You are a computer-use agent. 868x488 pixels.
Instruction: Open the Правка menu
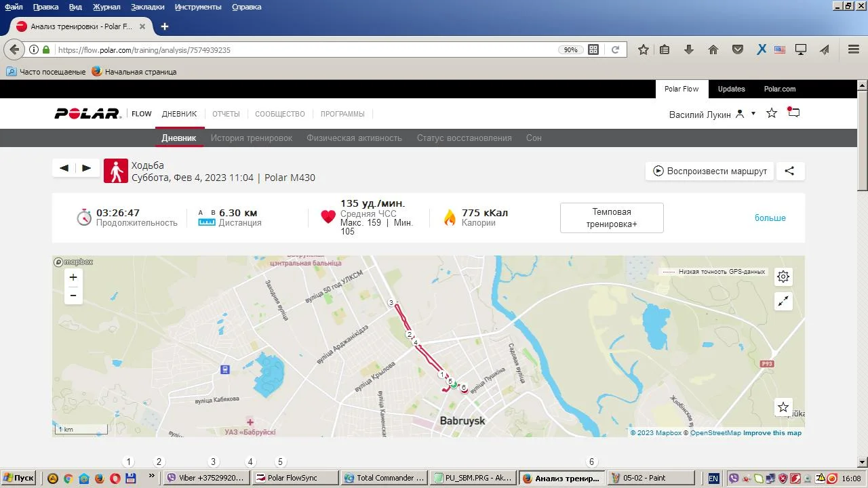[x=45, y=7]
